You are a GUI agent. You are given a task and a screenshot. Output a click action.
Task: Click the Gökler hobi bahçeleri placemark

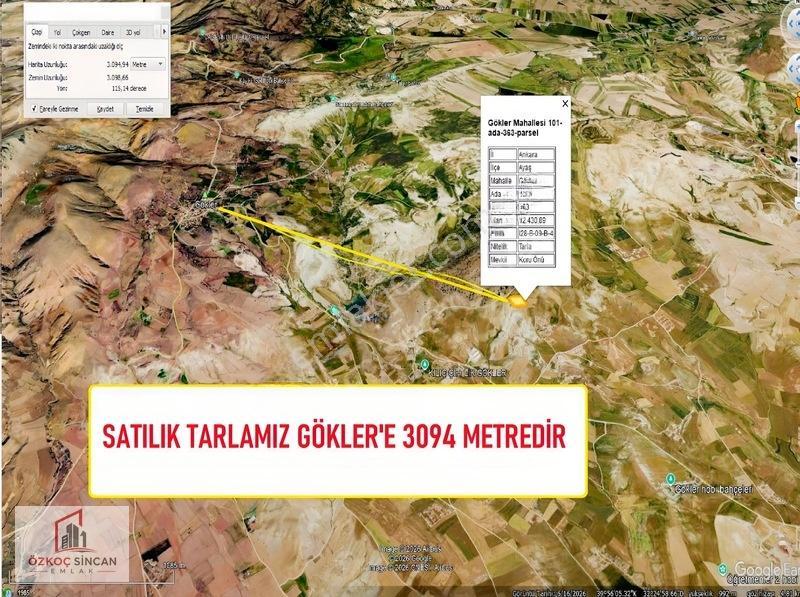[x=670, y=480]
